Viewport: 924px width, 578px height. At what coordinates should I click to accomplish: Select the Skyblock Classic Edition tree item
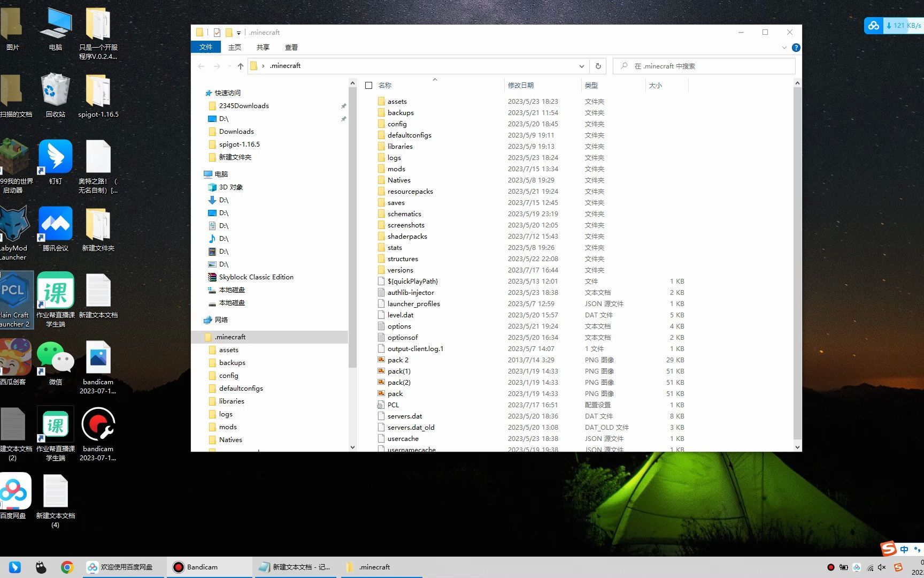[256, 277]
